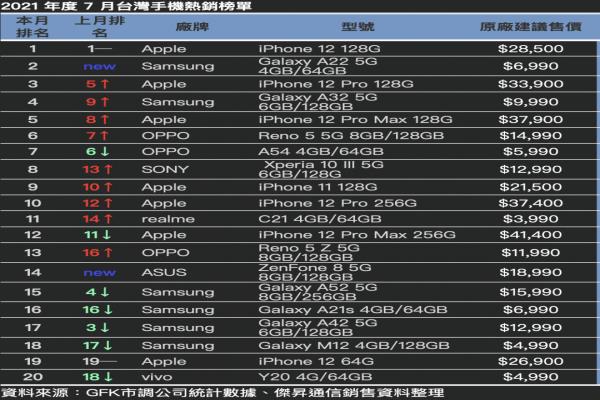The width and height of the screenshot is (600, 400).
Task: Select iPhone 12 Pro Max 256G cell
Action: click(x=357, y=235)
